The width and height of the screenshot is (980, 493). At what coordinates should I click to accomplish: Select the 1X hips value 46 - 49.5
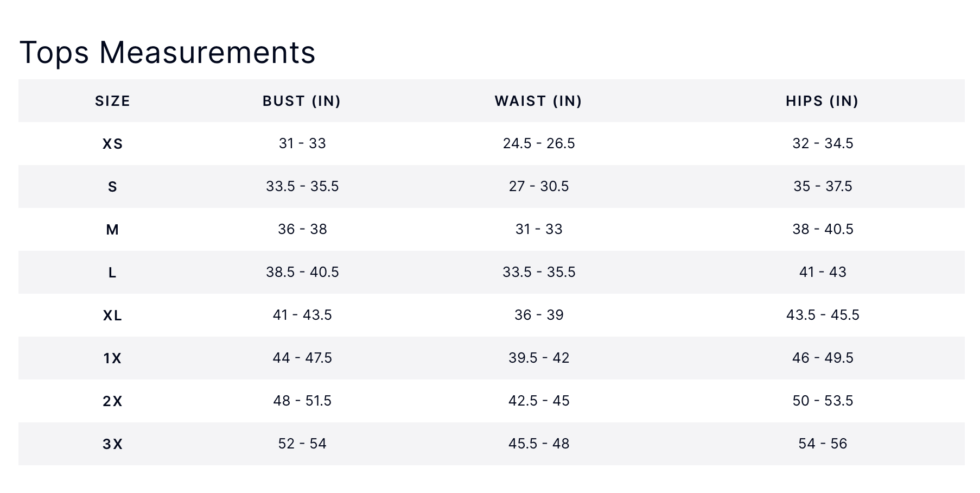(823, 358)
